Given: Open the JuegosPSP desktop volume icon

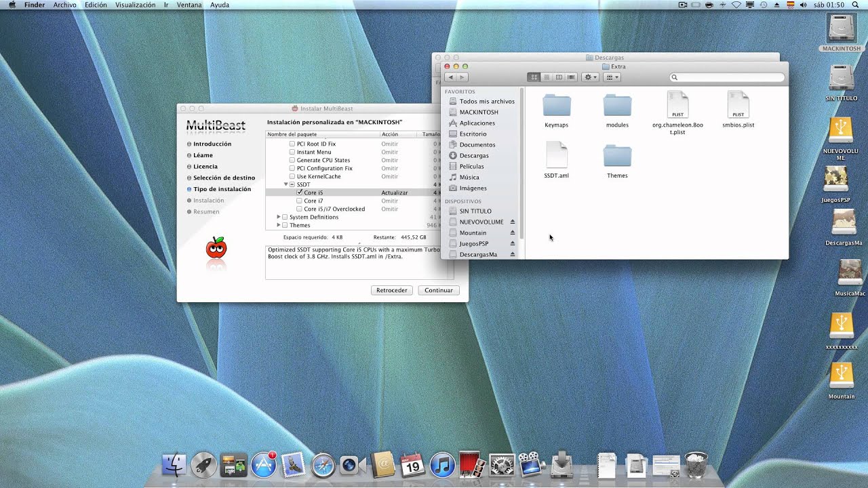Looking at the screenshot, I should coord(835,180).
